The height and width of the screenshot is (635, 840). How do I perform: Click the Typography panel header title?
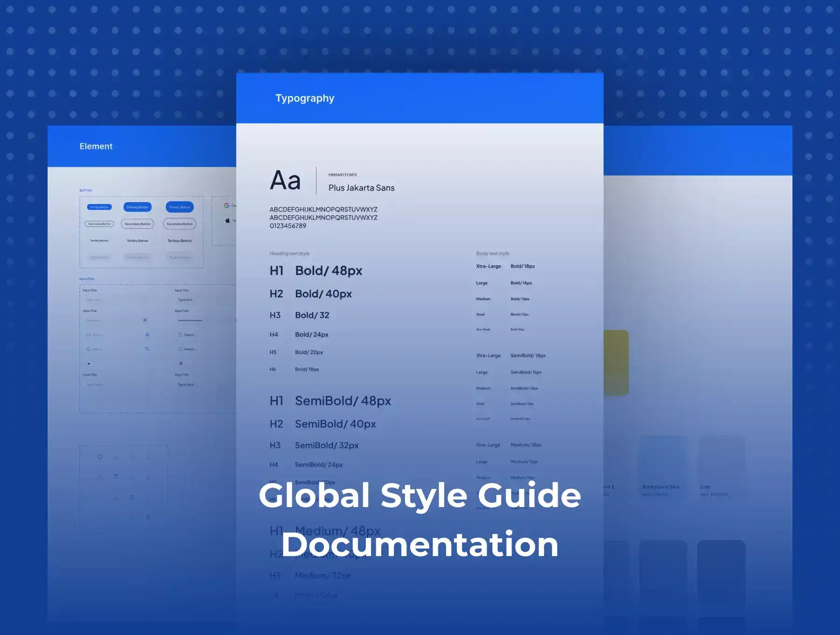click(x=305, y=98)
